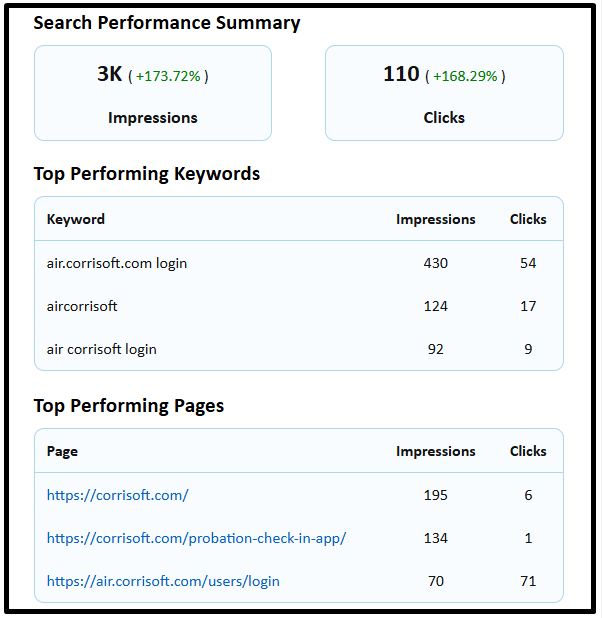Click Clicks header in the Pages table
This screenshot has width=602, height=618.
click(x=528, y=451)
